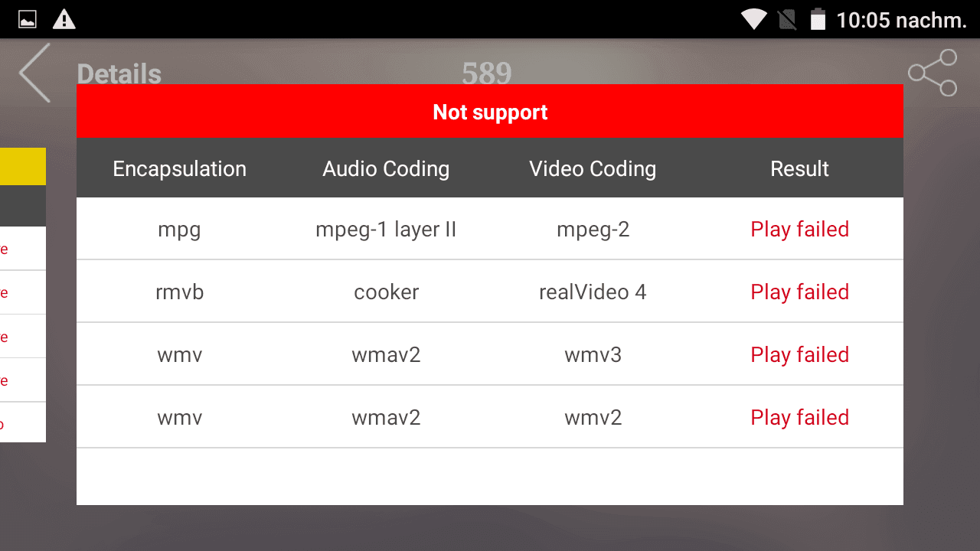Open the share icon
The width and height of the screenshot is (980, 551).
point(933,73)
